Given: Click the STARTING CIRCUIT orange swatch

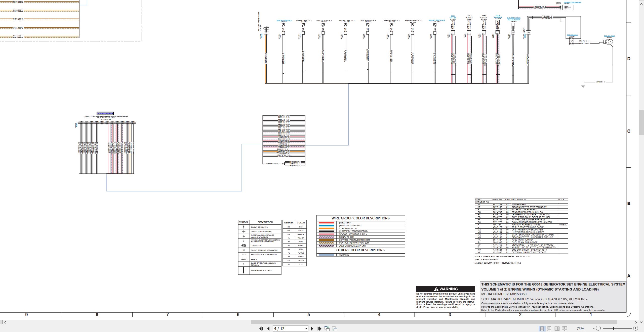Looking at the screenshot, I should [x=326, y=228].
